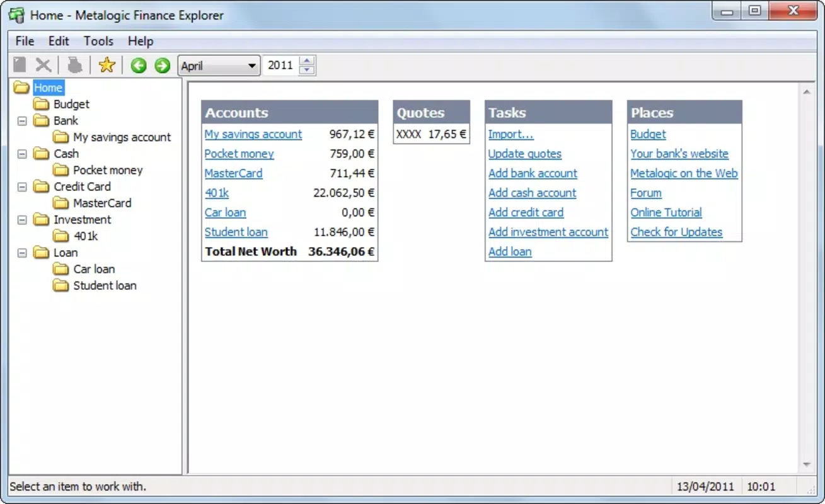Click the Budget folder icon
The width and height of the screenshot is (825, 504).
coord(42,104)
